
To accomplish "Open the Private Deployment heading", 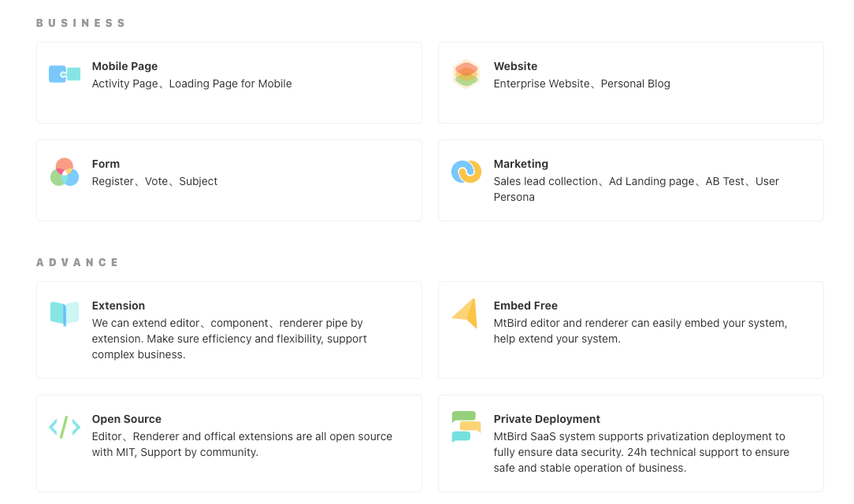I will (547, 419).
